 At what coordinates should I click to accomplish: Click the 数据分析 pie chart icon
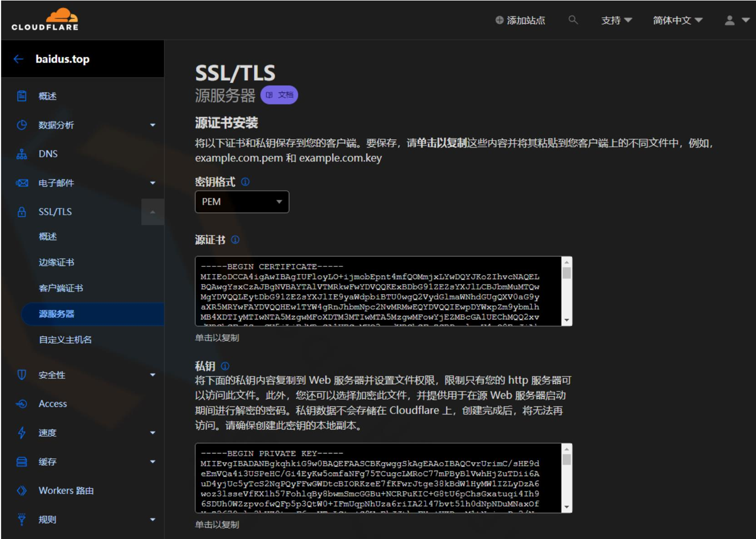point(22,125)
